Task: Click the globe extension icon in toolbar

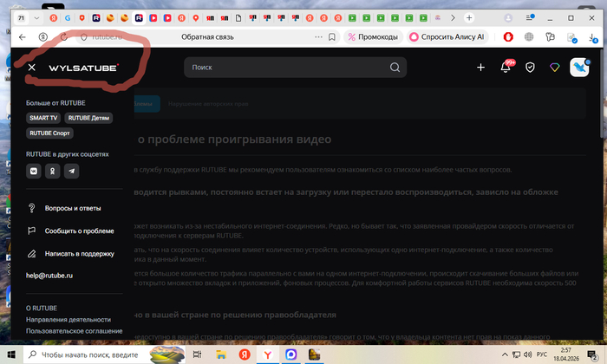Action: point(529,36)
